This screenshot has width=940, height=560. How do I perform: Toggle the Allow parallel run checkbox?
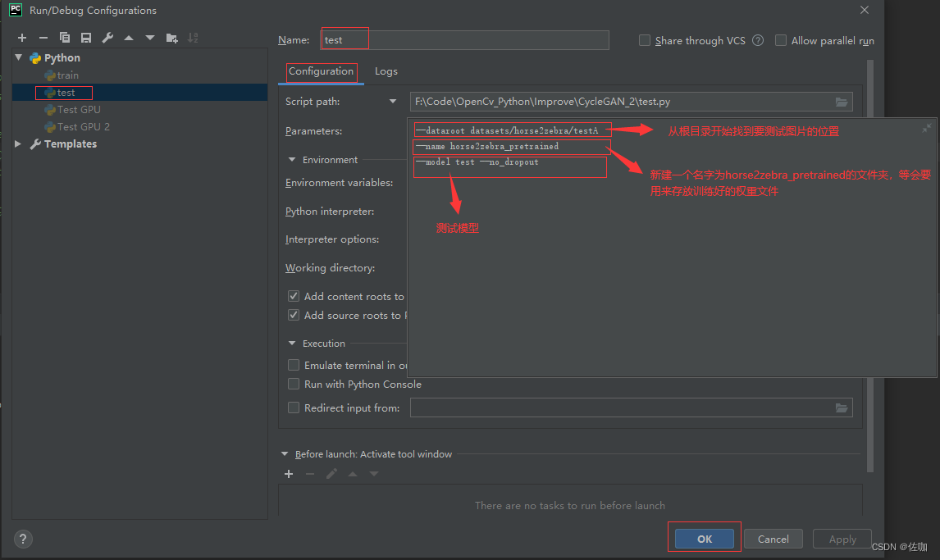click(x=781, y=40)
